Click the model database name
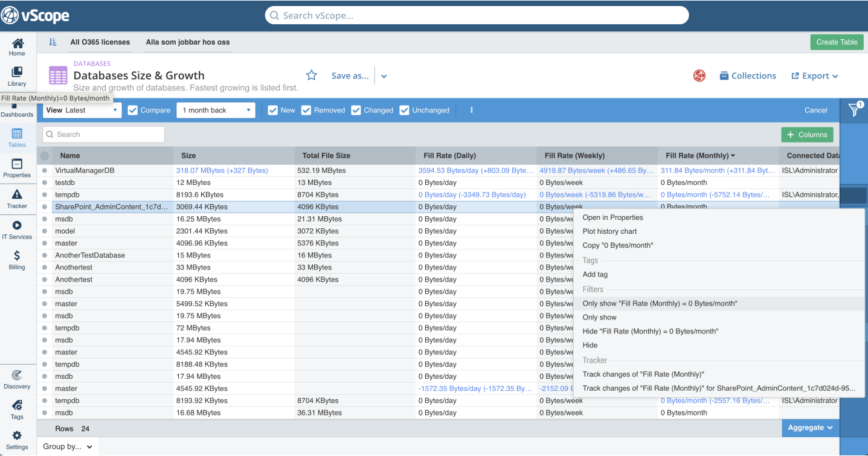 coord(65,231)
